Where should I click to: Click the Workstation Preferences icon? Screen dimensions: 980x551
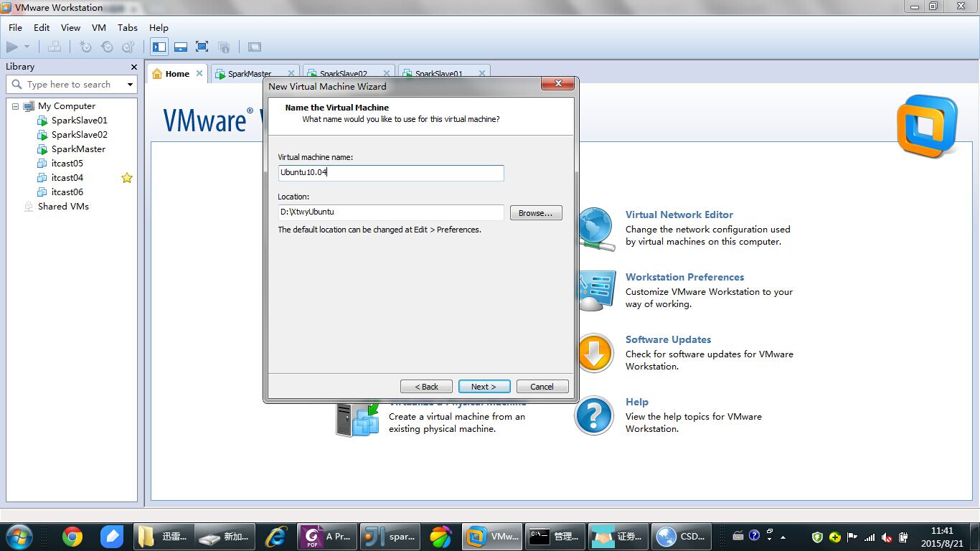coord(597,291)
